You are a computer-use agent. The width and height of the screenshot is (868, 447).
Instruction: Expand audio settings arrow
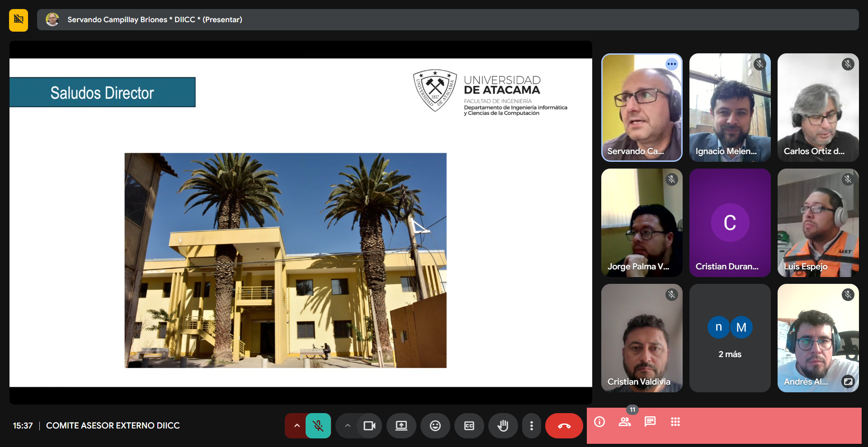[297, 426]
